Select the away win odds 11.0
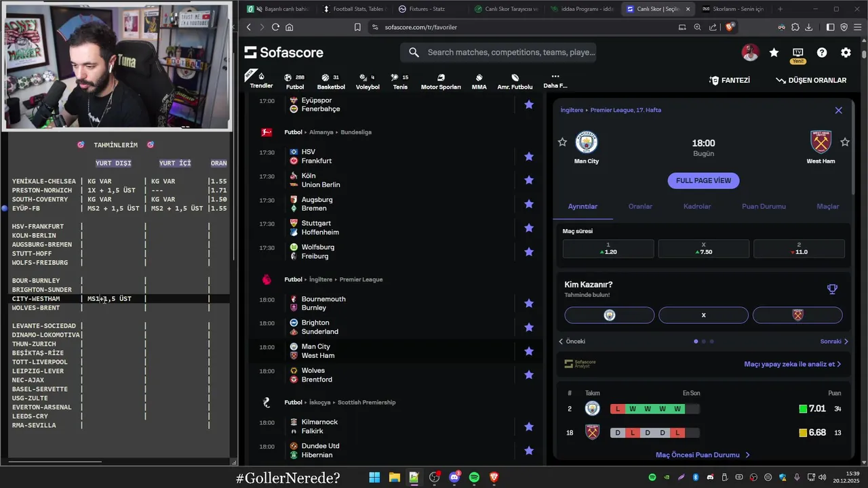The height and width of the screenshot is (488, 868). pyautogui.click(x=799, y=248)
